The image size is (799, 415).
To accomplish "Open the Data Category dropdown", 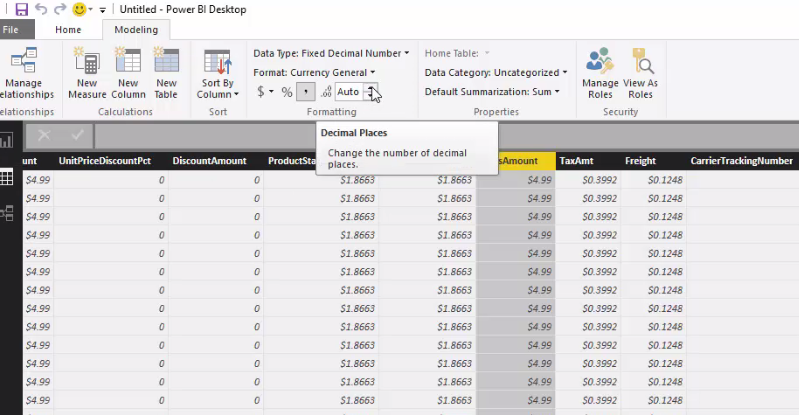I will click(496, 72).
